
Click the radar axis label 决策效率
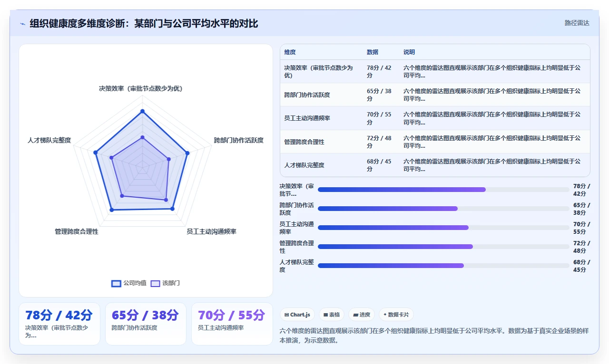coord(141,88)
